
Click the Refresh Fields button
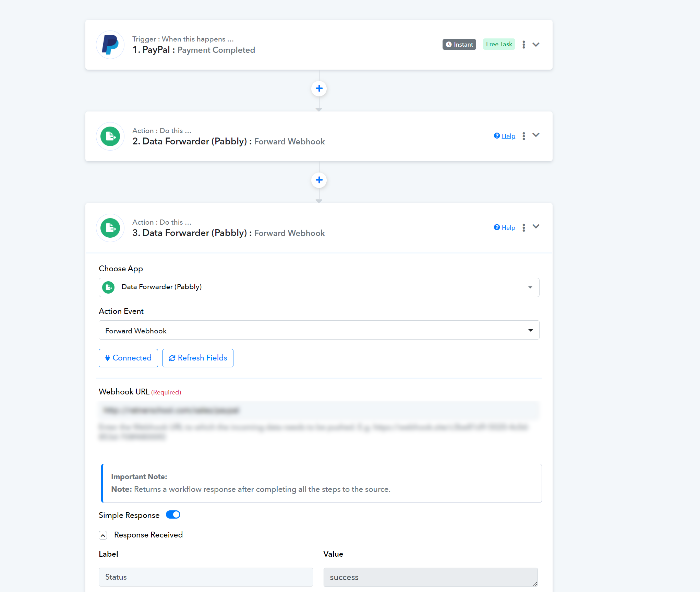198,358
